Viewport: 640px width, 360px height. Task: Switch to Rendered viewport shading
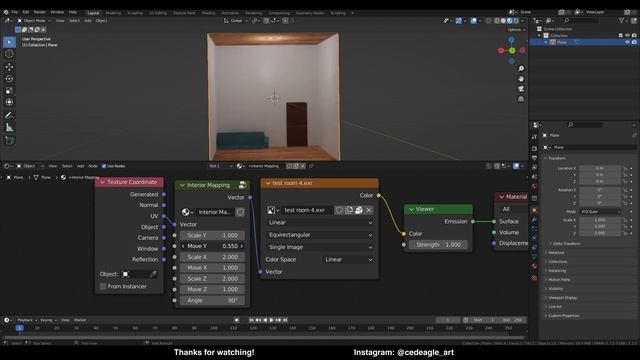pos(516,21)
